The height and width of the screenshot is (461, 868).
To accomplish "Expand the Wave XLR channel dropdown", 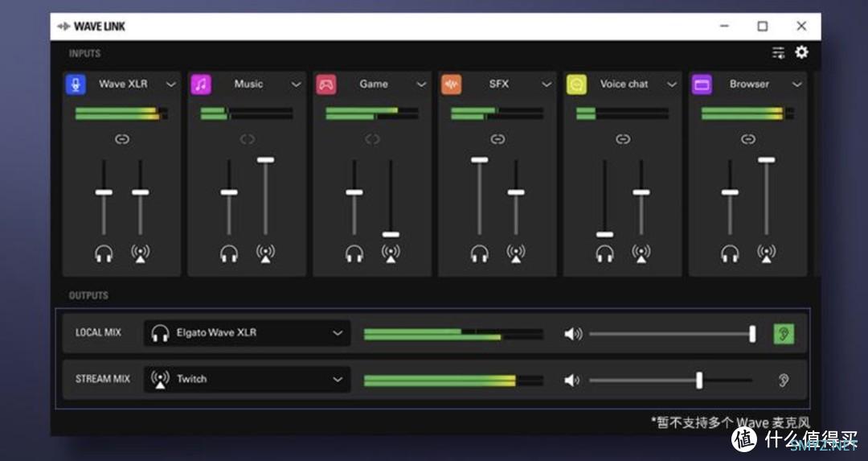I will 171,84.
